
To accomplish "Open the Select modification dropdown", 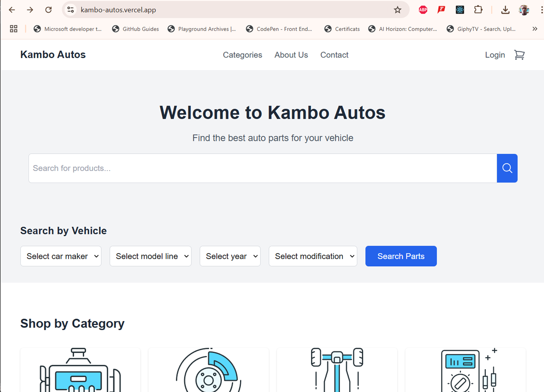I will [312, 256].
